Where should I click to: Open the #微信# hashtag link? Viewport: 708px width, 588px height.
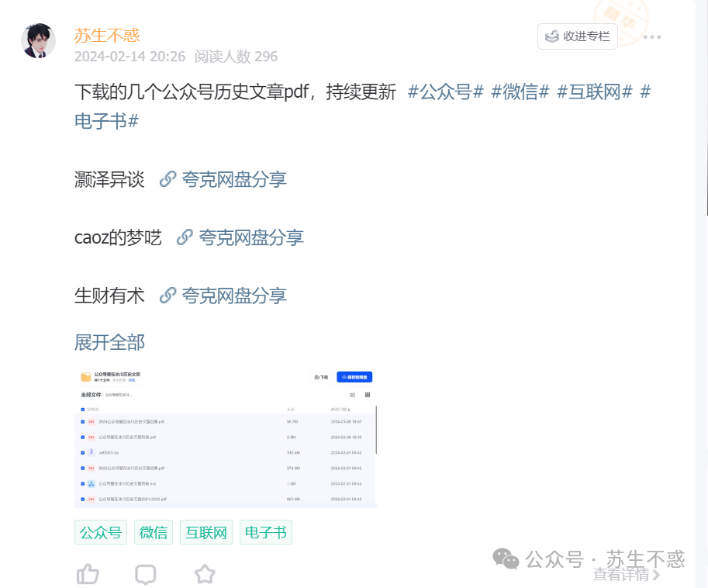tap(520, 92)
